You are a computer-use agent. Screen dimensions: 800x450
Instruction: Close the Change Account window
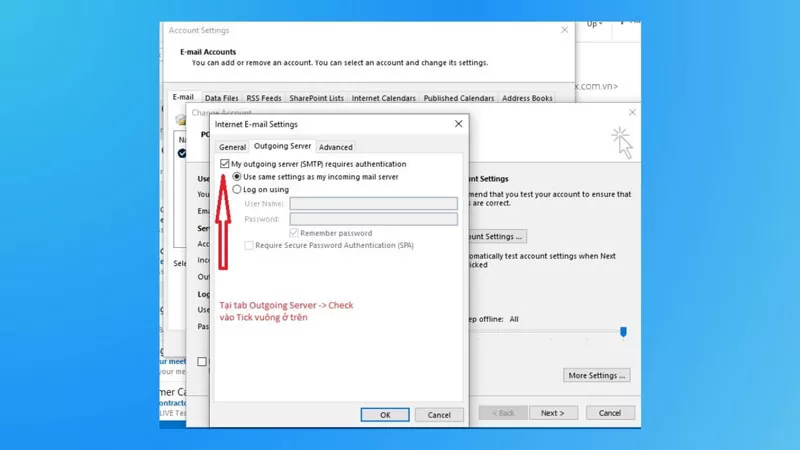pos(632,112)
